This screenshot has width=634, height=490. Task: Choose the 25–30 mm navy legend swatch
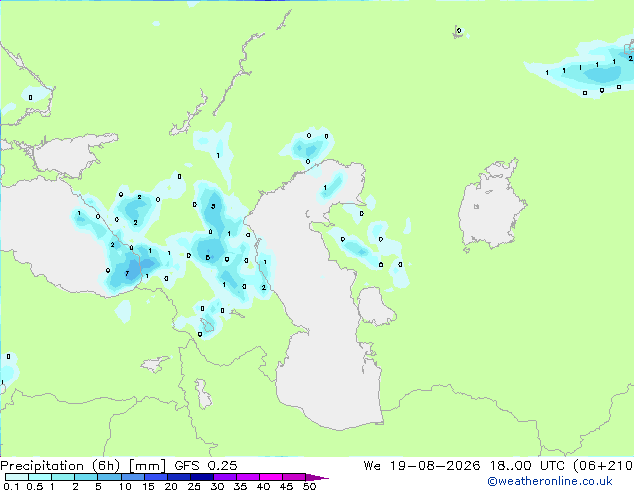click(x=202, y=477)
